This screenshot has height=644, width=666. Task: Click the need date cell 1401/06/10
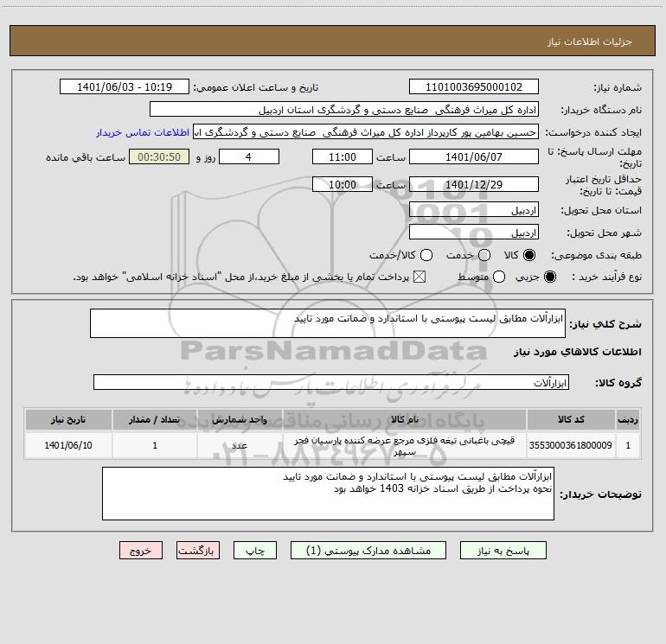[x=68, y=445]
